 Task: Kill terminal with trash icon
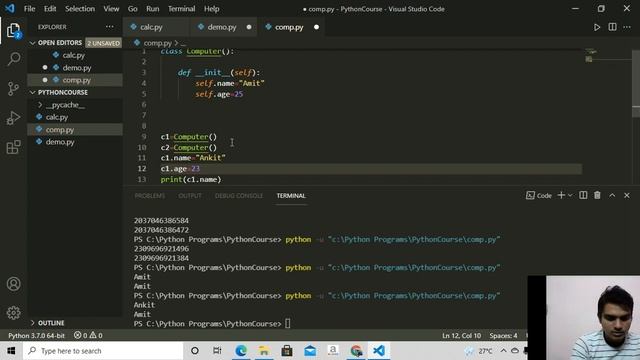click(x=597, y=196)
